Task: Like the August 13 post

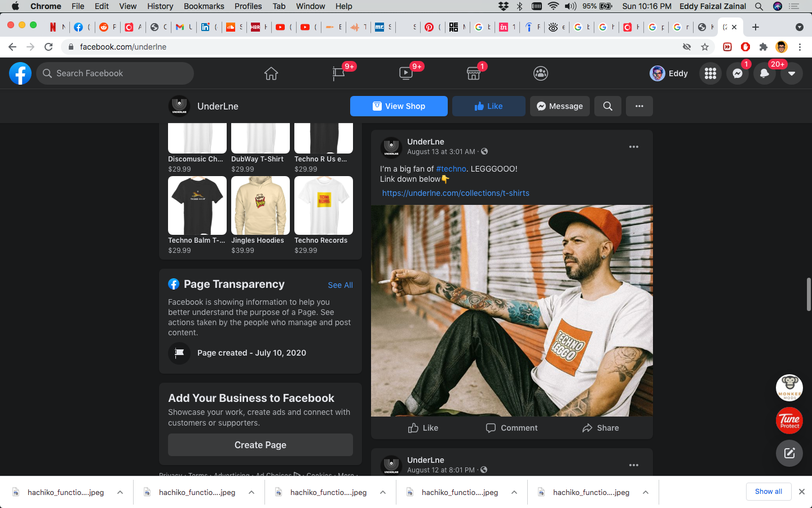Action: coord(423,428)
